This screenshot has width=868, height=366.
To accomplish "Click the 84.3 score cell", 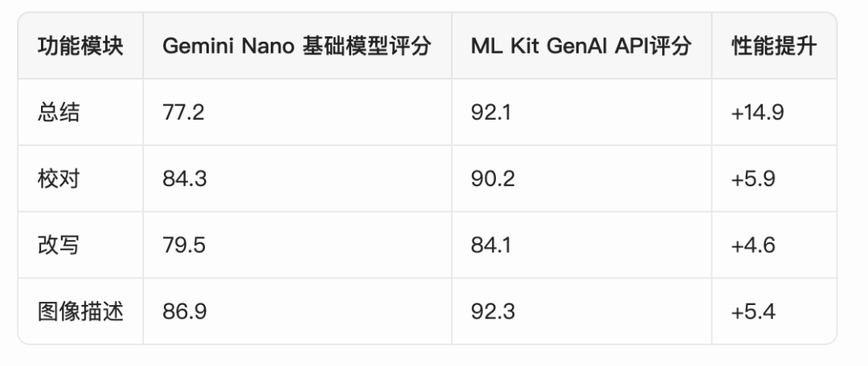I will (184, 178).
